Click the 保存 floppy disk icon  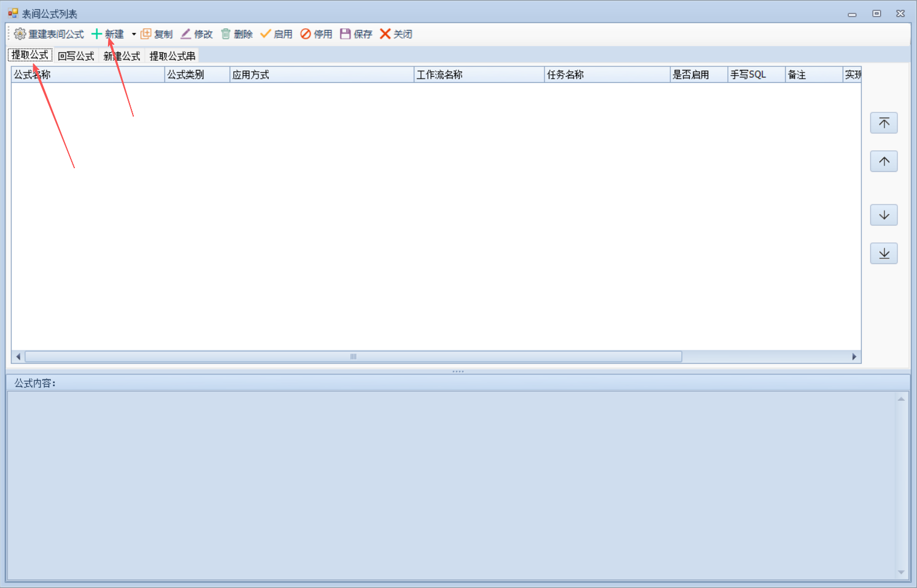(x=346, y=34)
